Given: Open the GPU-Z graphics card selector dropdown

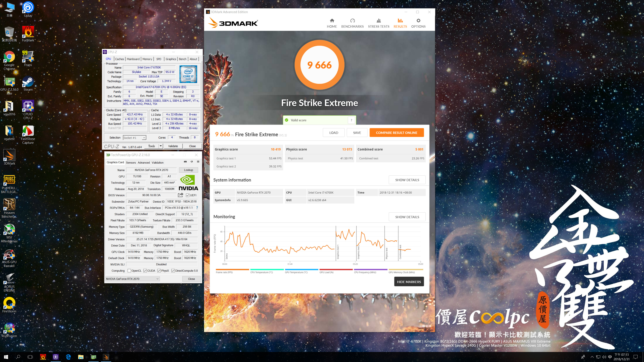Looking at the screenshot, I should (x=132, y=279).
